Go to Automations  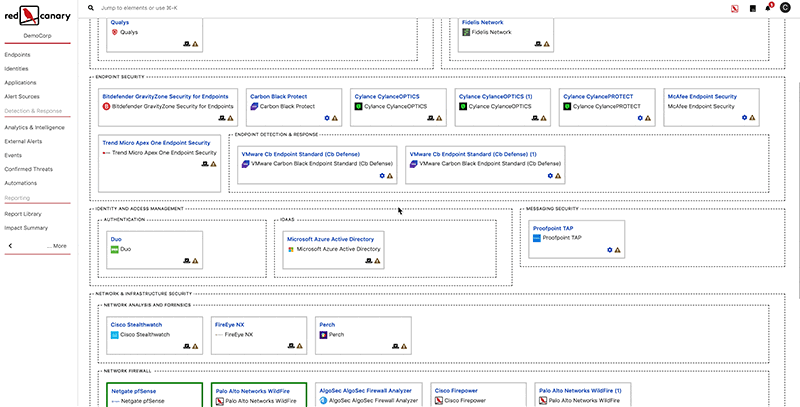pos(21,183)
